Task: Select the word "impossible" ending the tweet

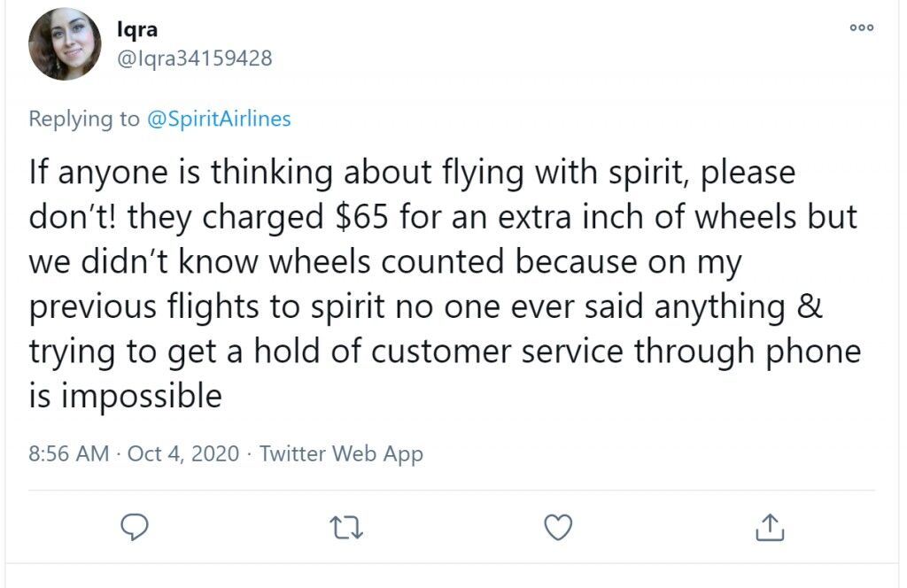Action: pos(141,397)
